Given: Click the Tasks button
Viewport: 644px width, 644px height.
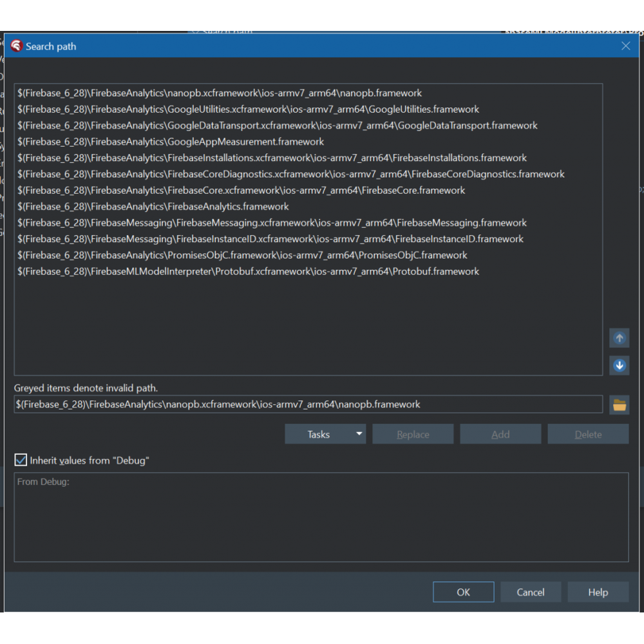Looking at the screenshot, I should tap(318, 434).
